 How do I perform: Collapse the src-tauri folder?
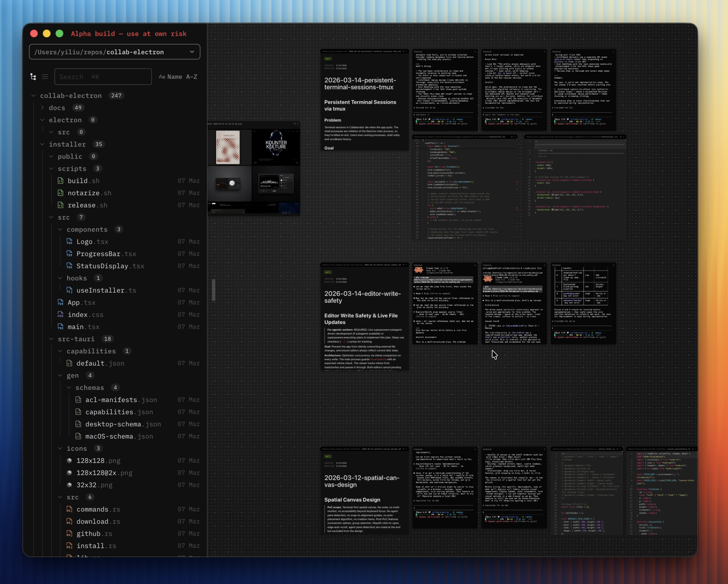point(51,339)
